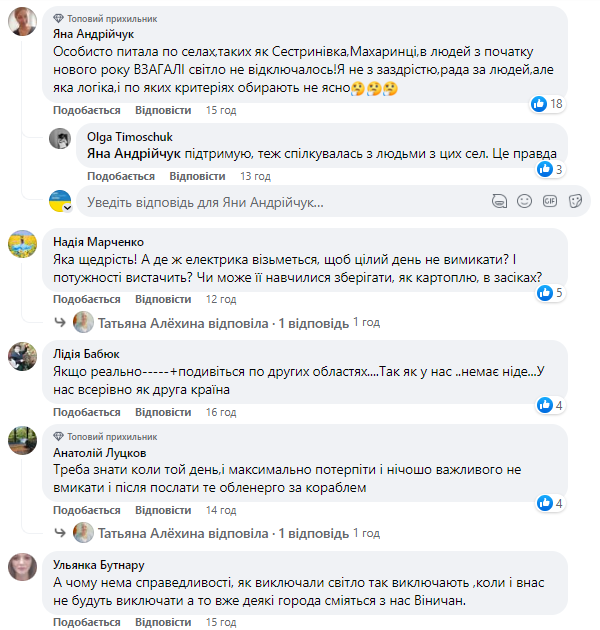Screen dimensions: 600x630
Task: Open Анатолій Луцков's profile name link
Action: pos(96,453)
